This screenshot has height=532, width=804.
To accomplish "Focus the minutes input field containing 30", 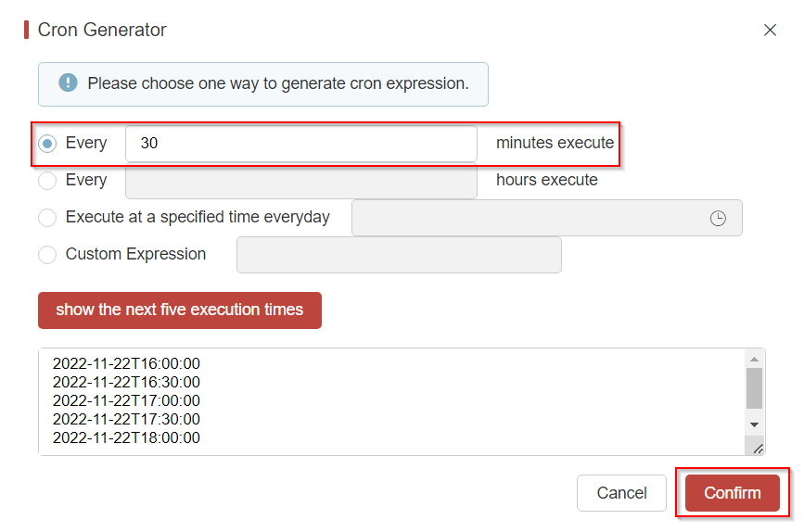I will coord(301,144).
